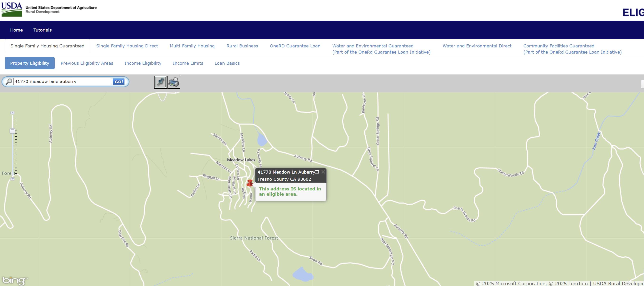Click the USDA logo
644x286 pixels.
click(x=12, y=10)
